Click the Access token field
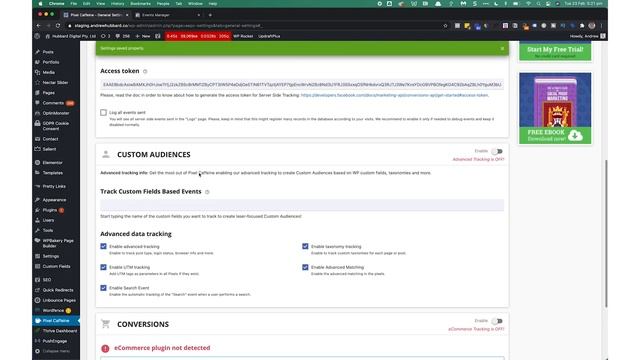This screenshot has height=360, width=640. tap(302, 84)
